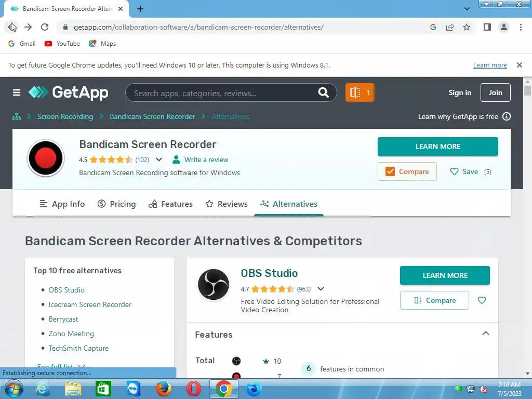Toggle Chrome side panel icon
The width and height of the screenshot is (532, 399).
pos(487,27)
